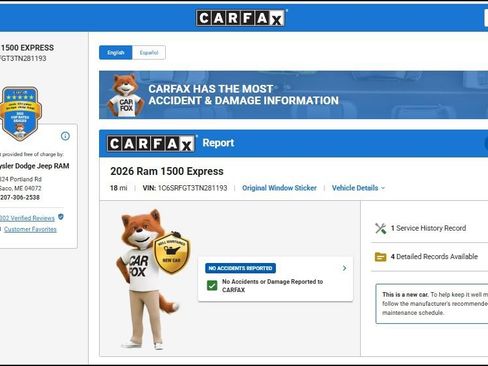Screen dimensions: 488x366
Task: Open the CARFAX has the most accident information banner
Action: (293, 95)
